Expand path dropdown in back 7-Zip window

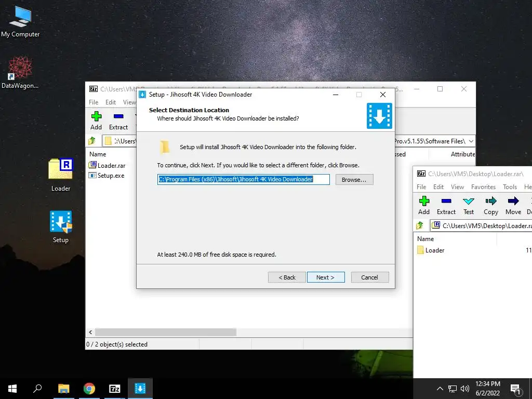(471, 141)
